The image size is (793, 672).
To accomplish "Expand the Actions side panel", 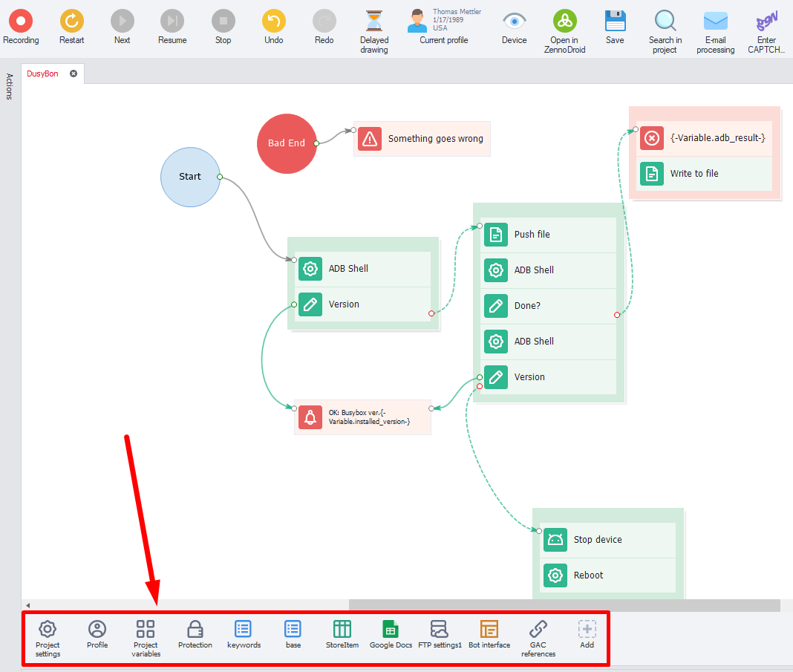I will click(10, 86).
